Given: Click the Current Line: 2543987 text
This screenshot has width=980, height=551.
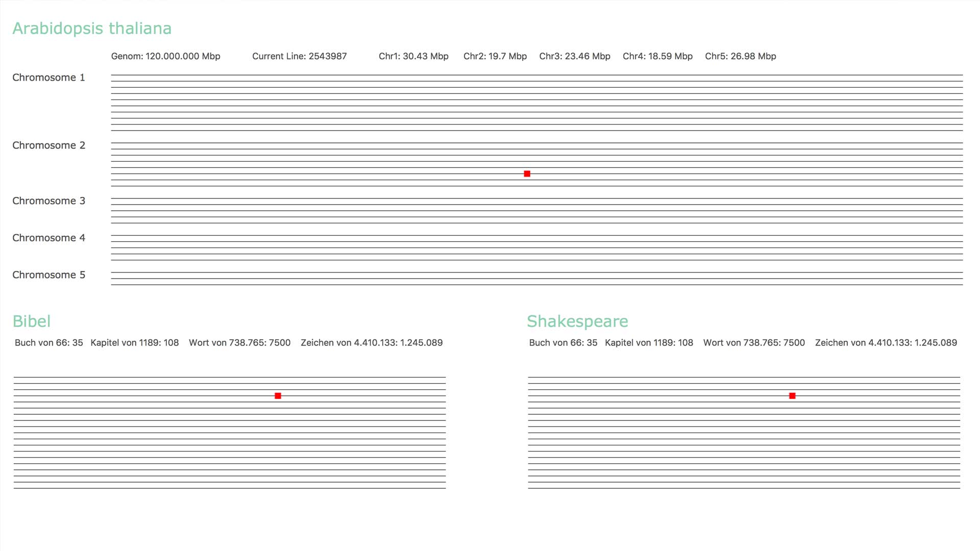Looking at the screenshot, I should click(x=299, y=56).
